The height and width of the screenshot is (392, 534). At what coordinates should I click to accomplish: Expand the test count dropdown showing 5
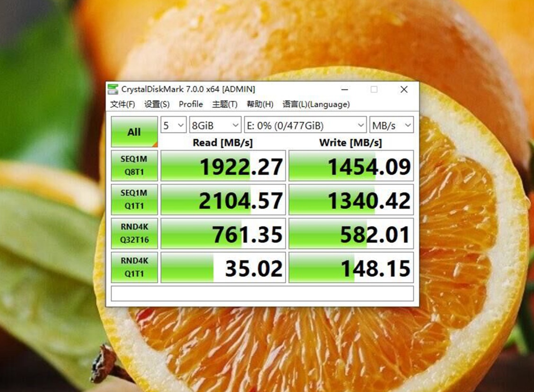(173, 125)
